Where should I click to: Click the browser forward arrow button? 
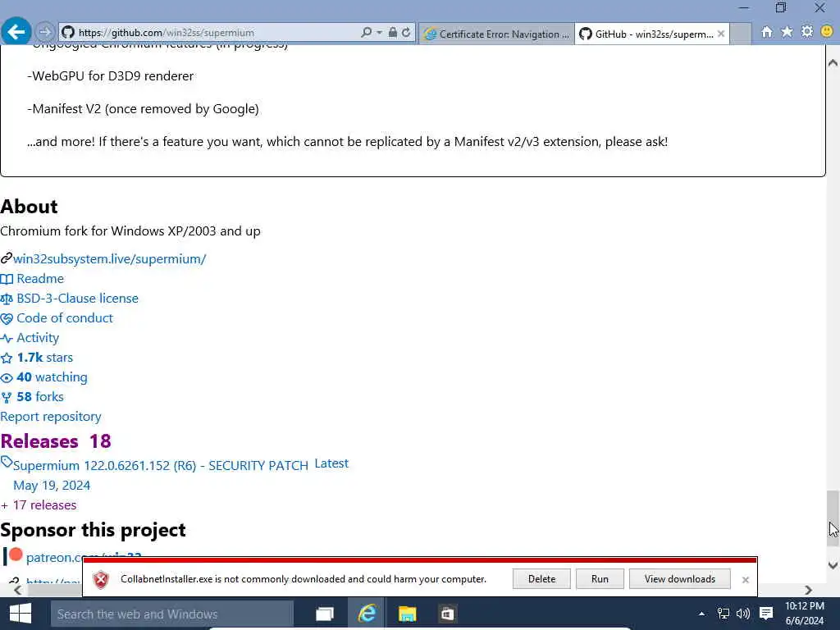pos(45,32)
